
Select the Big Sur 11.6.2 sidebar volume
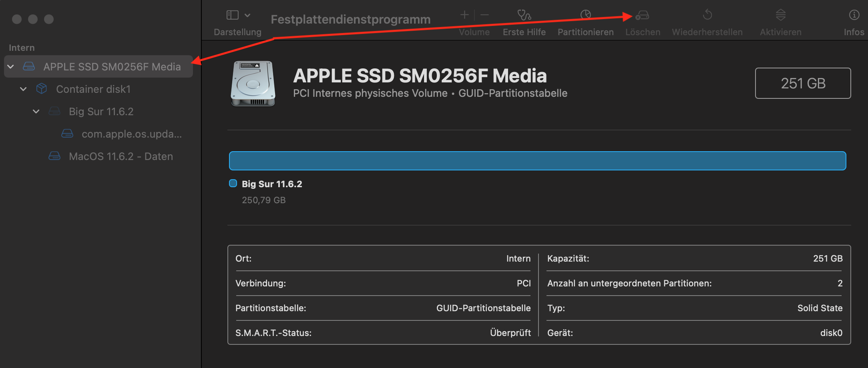101,111
